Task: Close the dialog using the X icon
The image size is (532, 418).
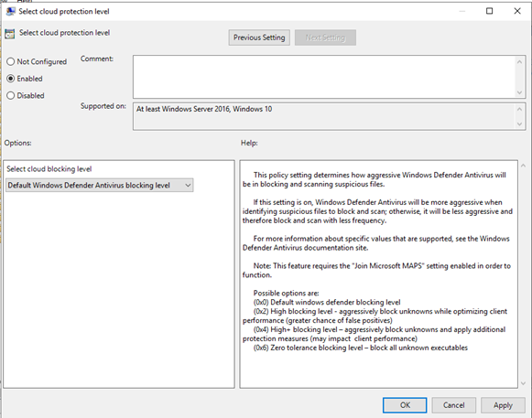Action: click(517, 11)
